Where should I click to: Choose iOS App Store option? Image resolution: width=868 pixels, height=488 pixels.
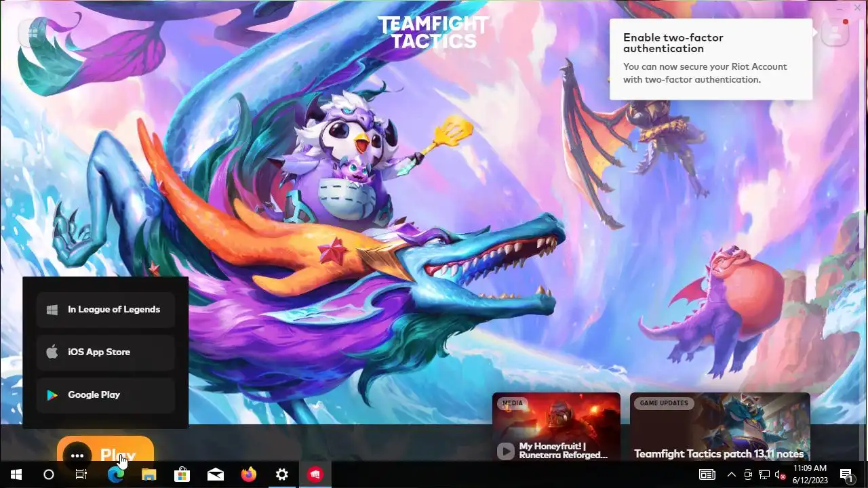106,352
